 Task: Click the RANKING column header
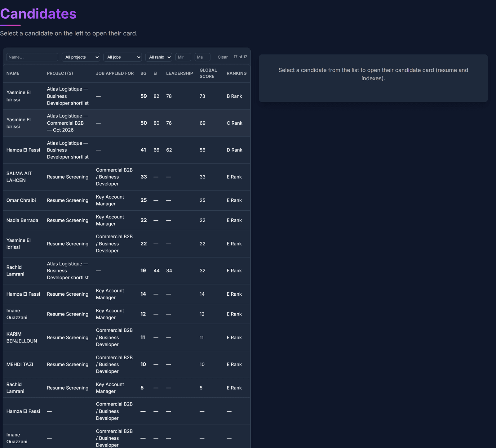click(237, 73)
